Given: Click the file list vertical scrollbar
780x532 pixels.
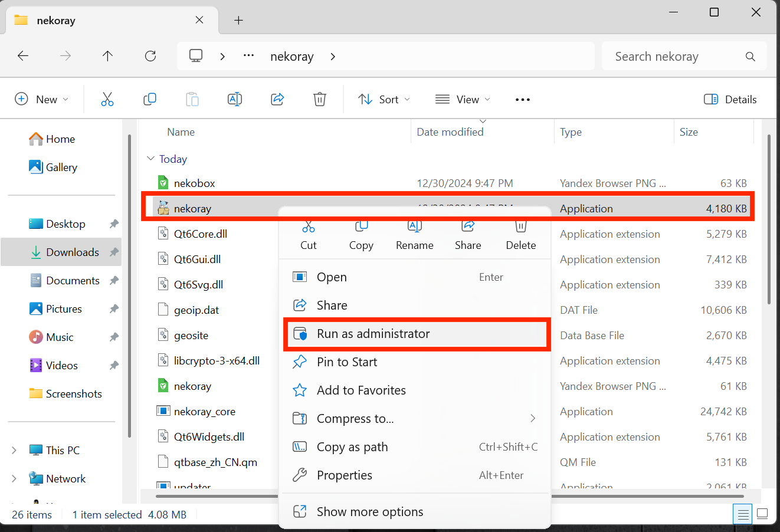Looking at the screenshot, I should point(769,218).
